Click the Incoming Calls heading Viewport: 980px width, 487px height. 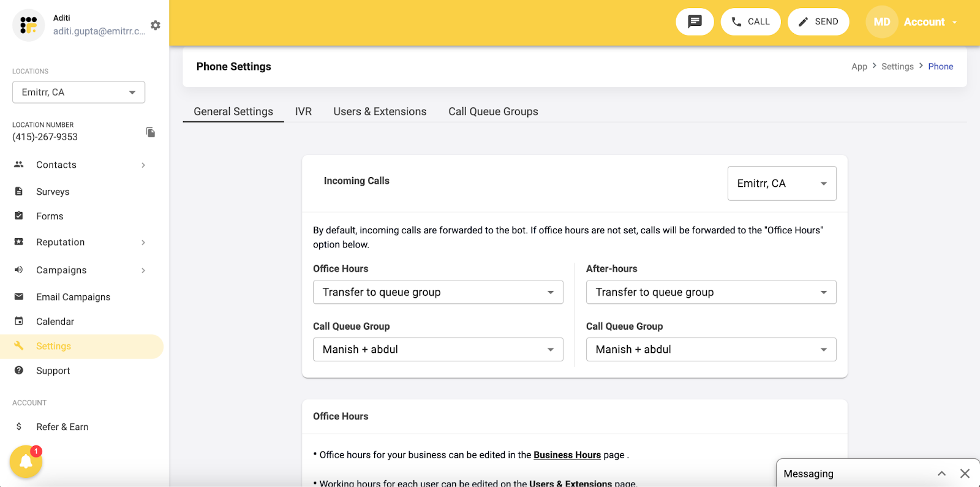pos(356,181)
